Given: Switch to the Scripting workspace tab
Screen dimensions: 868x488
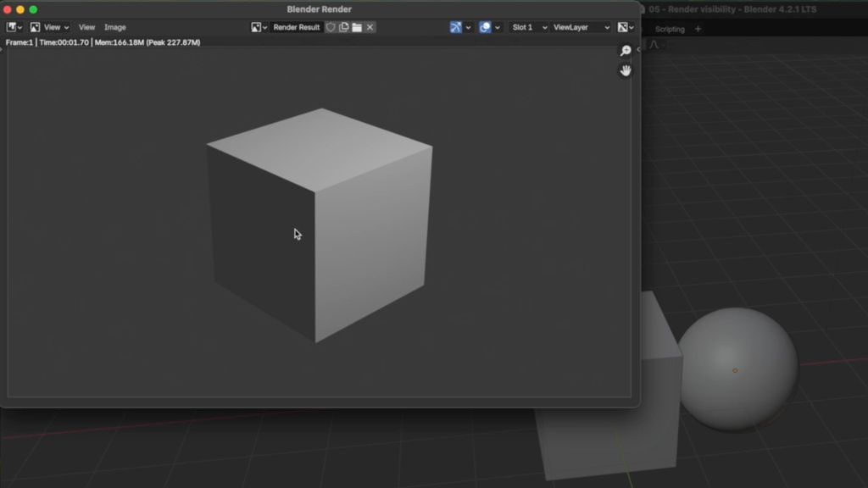Looking at the screenshot, I should pyautogui.click(x=670, y=28).
